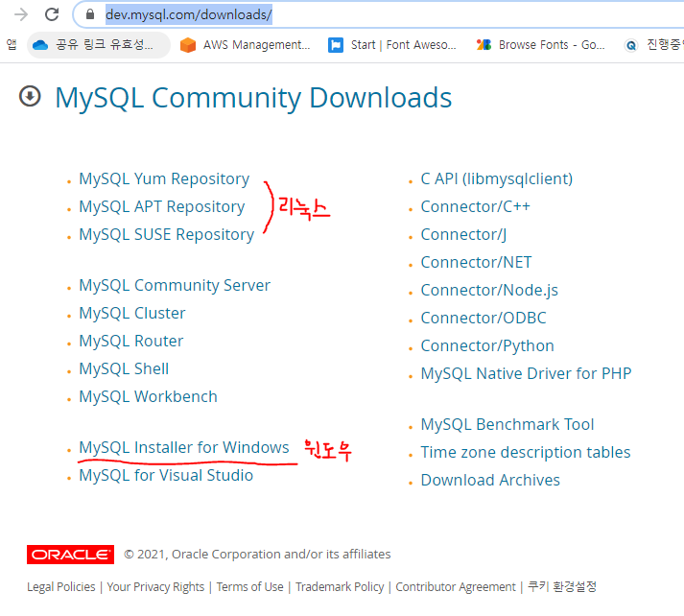The image size is (684, 616).
Task: Open Your Privacy Rights footer link
Action: [155, 587]
